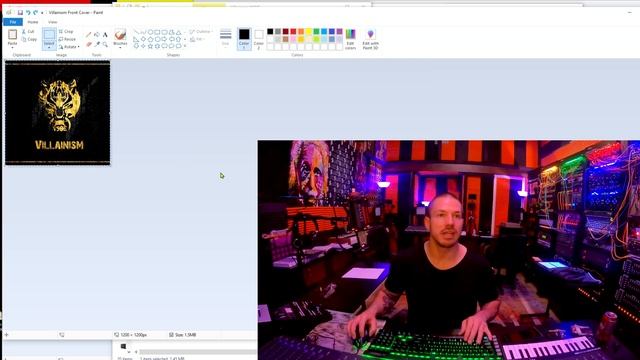
Task: Select the Fill with color bucket tool
Action: [97, 35]
